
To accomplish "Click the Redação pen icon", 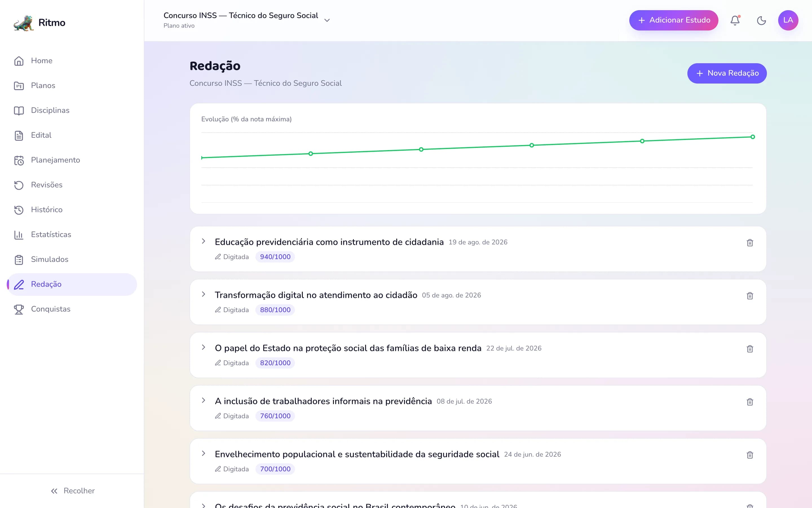I will [19, 284].
